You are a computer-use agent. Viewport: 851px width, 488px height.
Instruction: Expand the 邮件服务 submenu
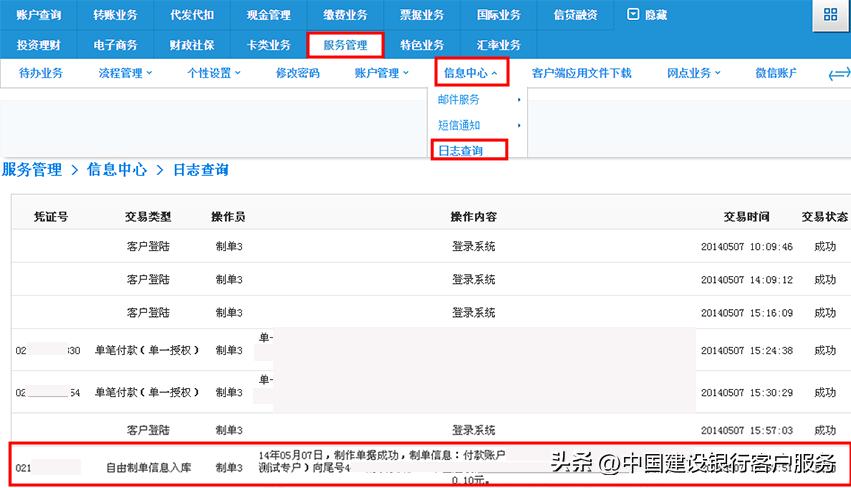click(x=478, y=100)
